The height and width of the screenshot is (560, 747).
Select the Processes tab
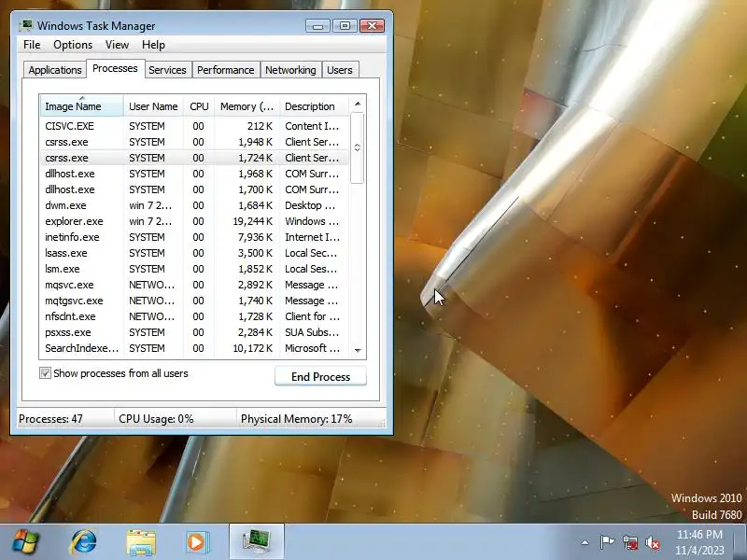click(115, 68)
